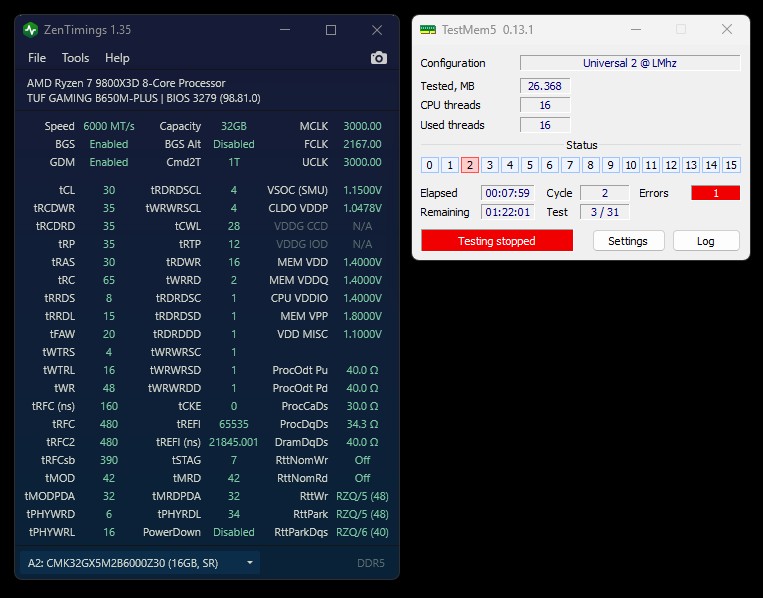This screenshot has height=598, width=763.
Task: Select thread status box 13
Action: pyautogui.click(x=691, y=165)
